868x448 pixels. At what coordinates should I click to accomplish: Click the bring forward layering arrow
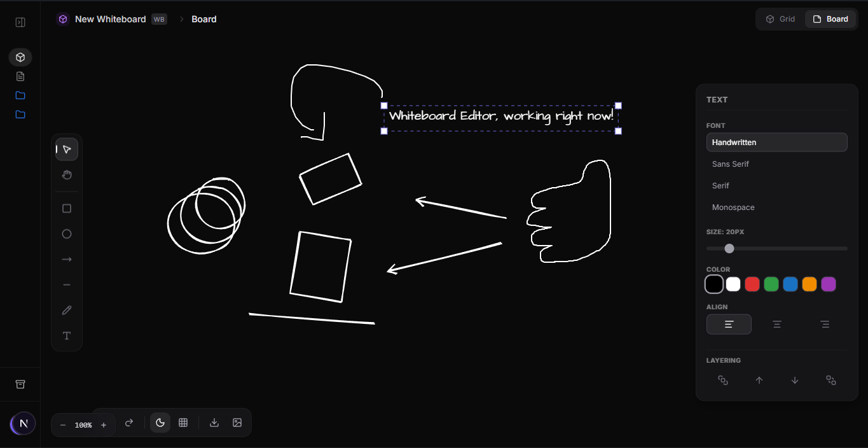(x=759, y=380)
